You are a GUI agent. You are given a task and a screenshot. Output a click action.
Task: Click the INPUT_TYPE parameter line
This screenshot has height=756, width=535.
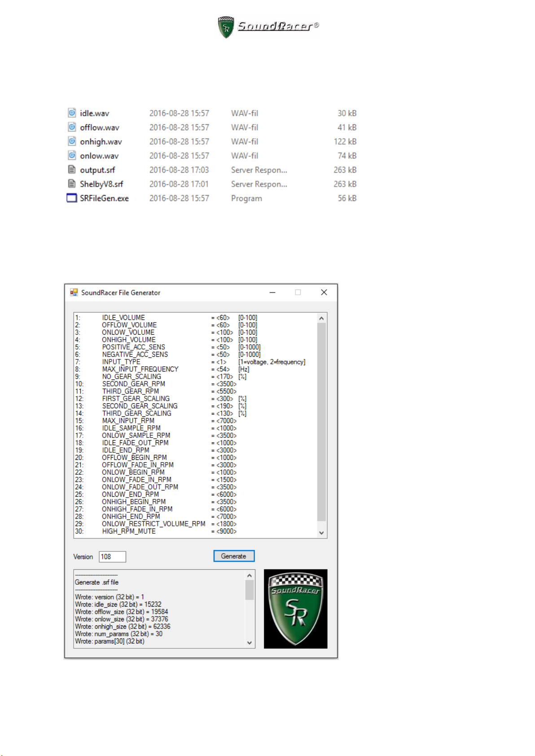click(190, 362)
